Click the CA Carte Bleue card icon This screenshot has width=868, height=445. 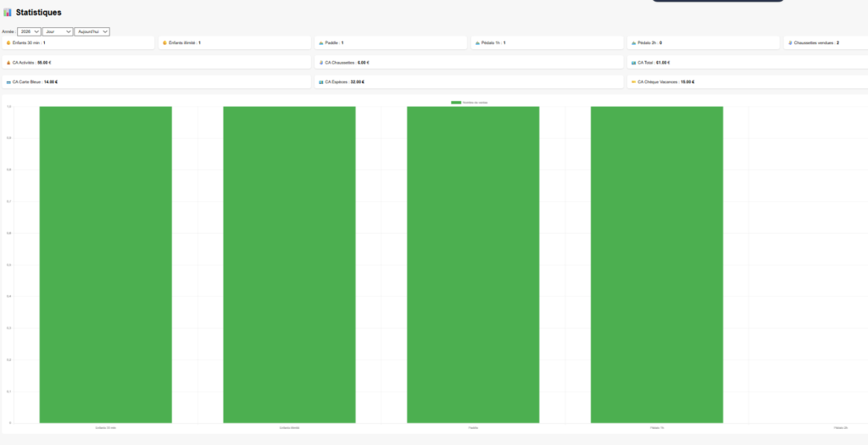click(x=8, y=82)
